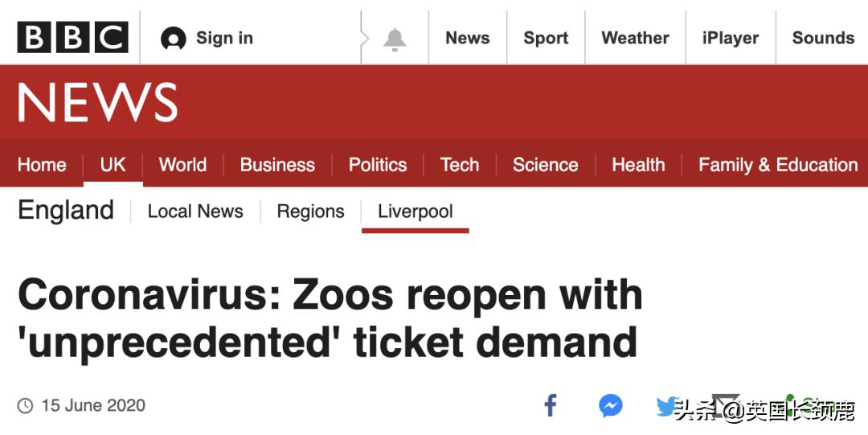
Task: Share article on Facebook
Action: point(551,405)
